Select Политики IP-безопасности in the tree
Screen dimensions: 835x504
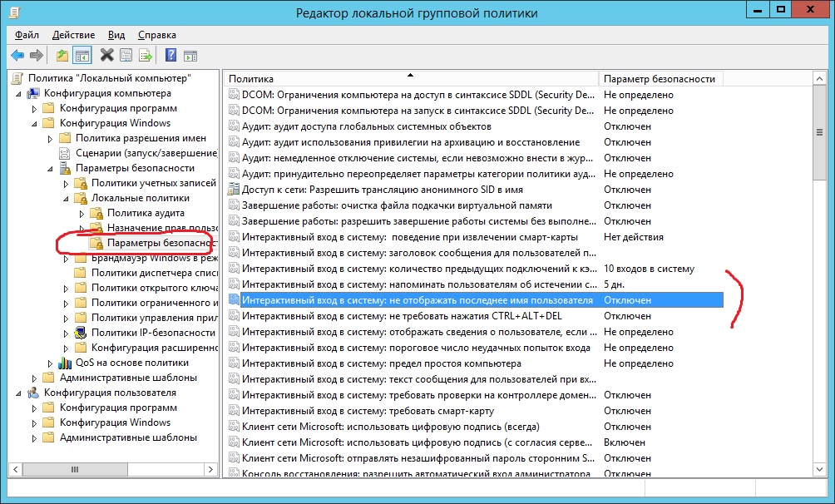click(144, 333)
